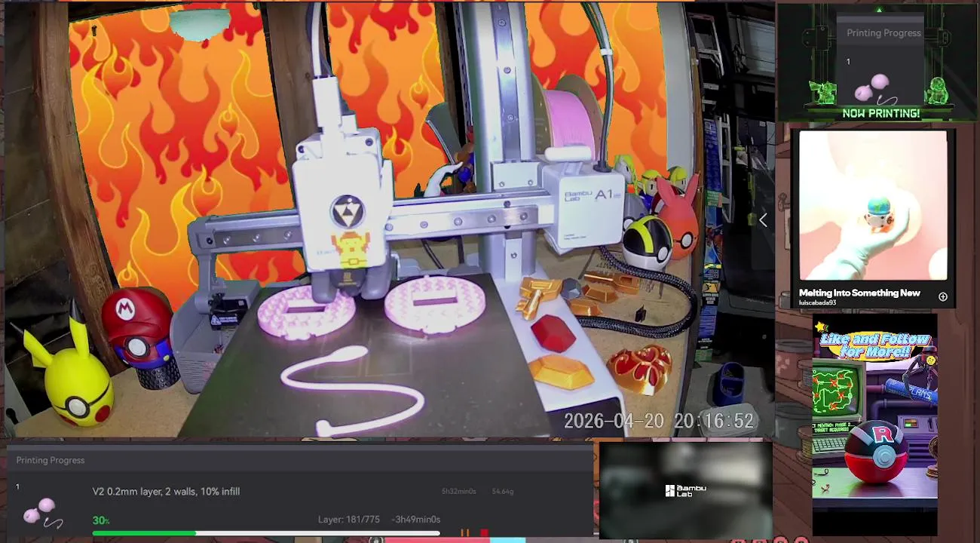Click the 30% progress value
Viewport: 980px width, 543px height.
[x=101, y=520]
